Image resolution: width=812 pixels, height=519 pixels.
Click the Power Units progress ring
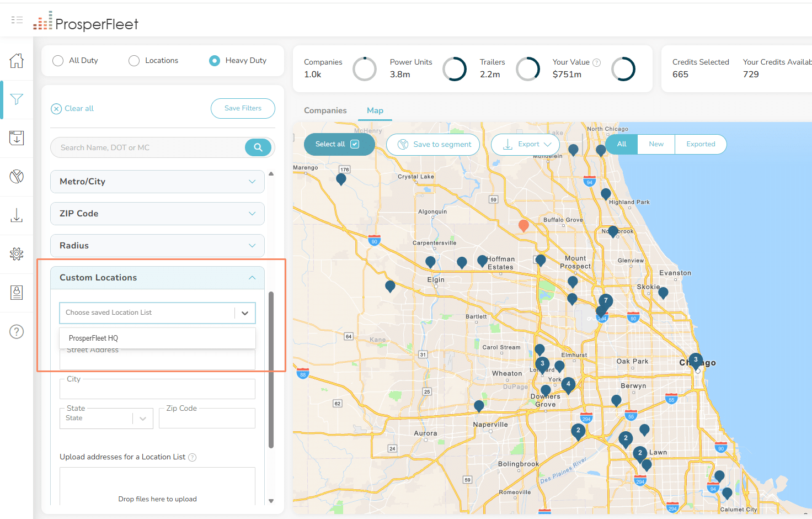click(x=455, y=69)
